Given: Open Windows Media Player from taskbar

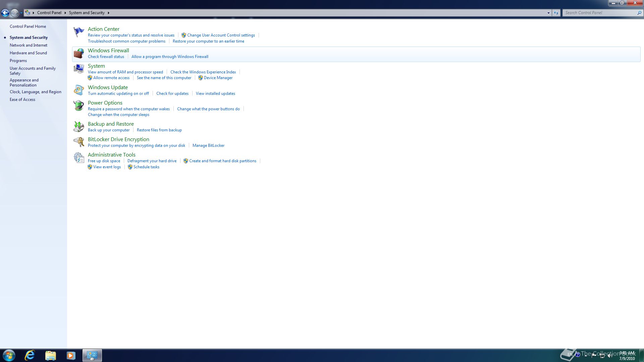Looking at the screenshot, I should 71,355.
